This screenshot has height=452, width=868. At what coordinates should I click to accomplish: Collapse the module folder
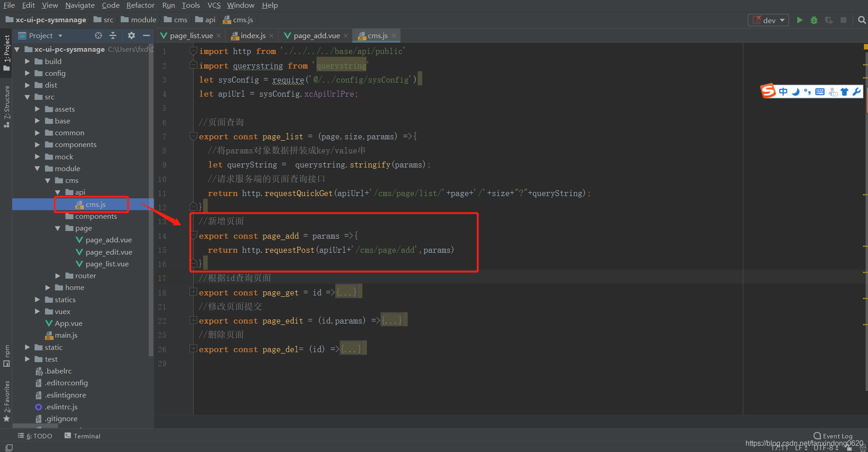(x=37, y=168)
